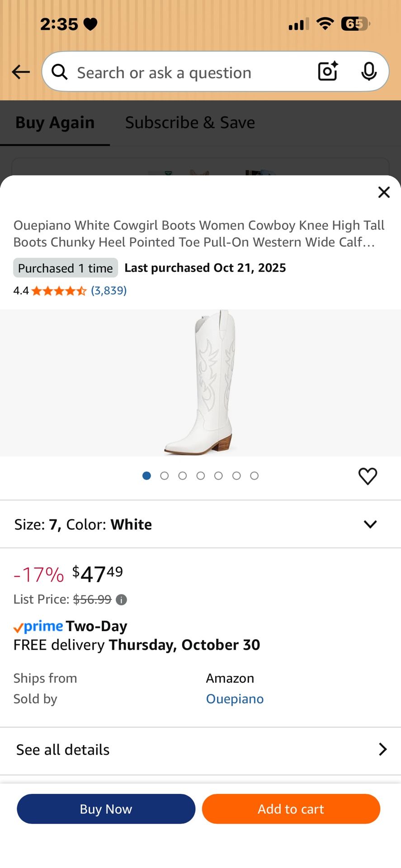Image resolution: width=401 pixels, height=868 pixels.
Task: Select the second image carousel dot
Action: click(165, 476)
